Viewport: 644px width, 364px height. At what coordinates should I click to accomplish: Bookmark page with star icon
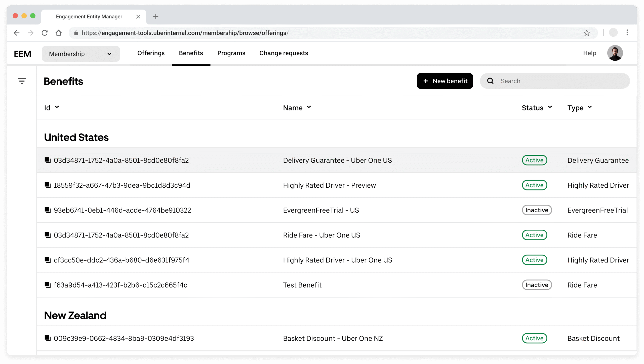(586, 33)
